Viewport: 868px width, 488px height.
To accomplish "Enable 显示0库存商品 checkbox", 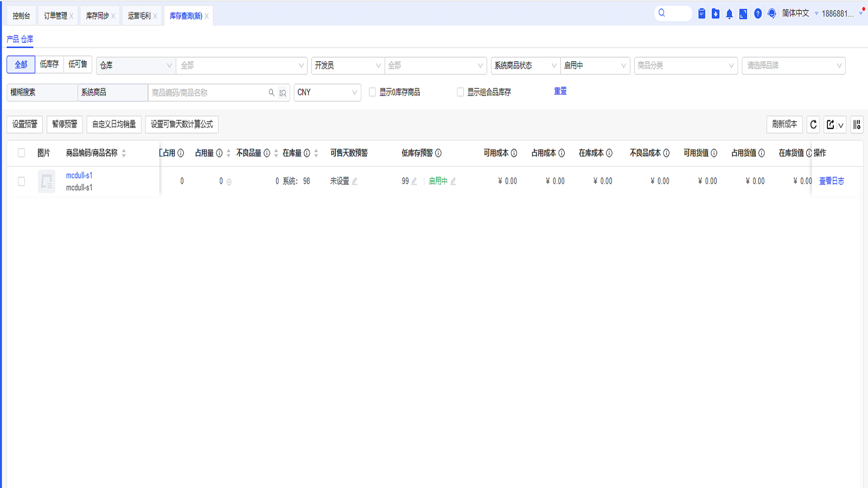I will [x=372, y=92].
